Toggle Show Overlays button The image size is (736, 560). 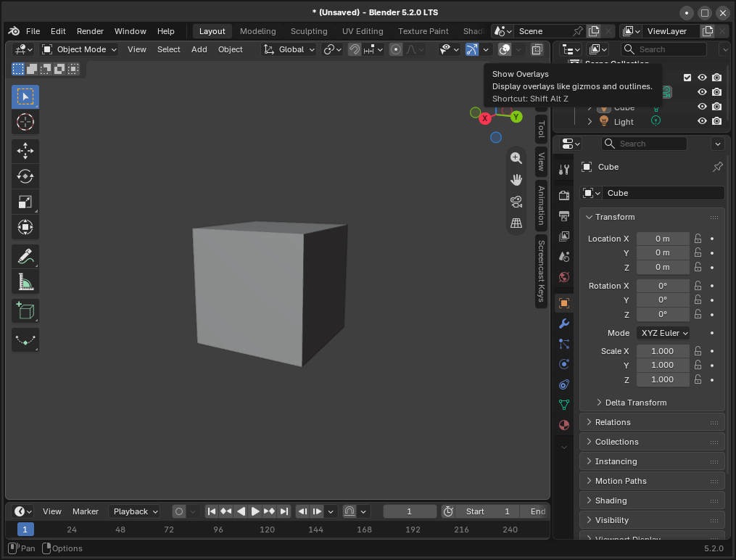tap(505, 49)
